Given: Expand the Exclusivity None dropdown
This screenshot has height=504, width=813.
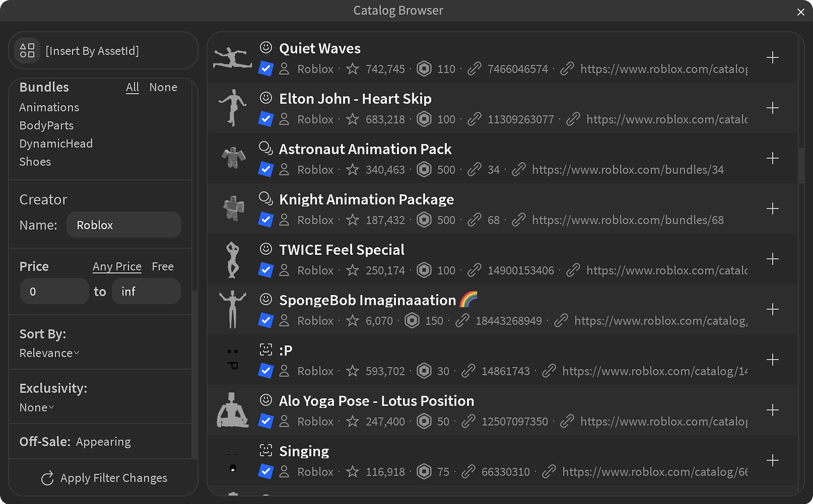Looking at the screenshot, I should click(x=37, y=407).
